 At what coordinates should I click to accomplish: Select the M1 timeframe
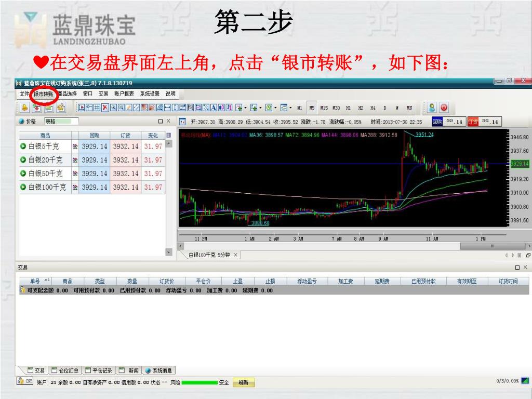(300, 108)
